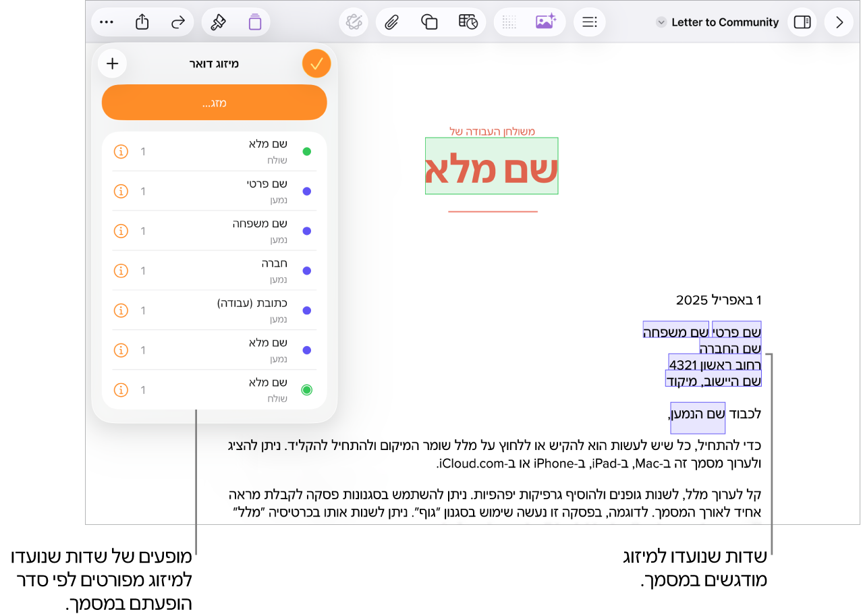Click the curved arrow undo/redo icon

178,22
